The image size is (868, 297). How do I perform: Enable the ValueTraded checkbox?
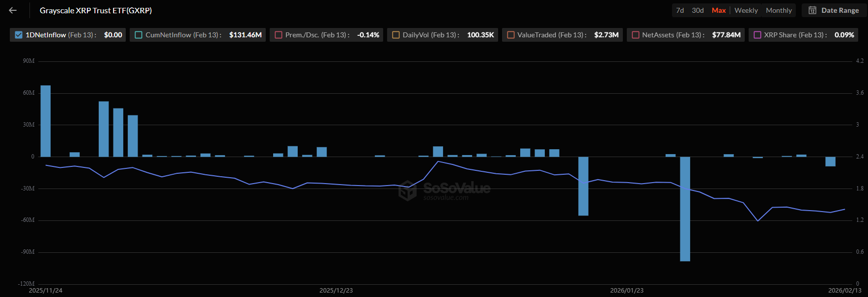click(511, 35)
